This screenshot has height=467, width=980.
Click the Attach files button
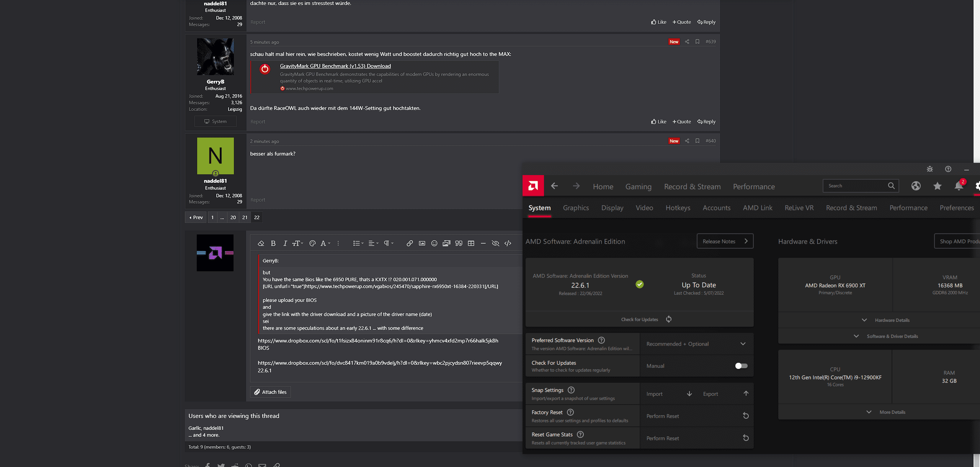coord(270,392)
